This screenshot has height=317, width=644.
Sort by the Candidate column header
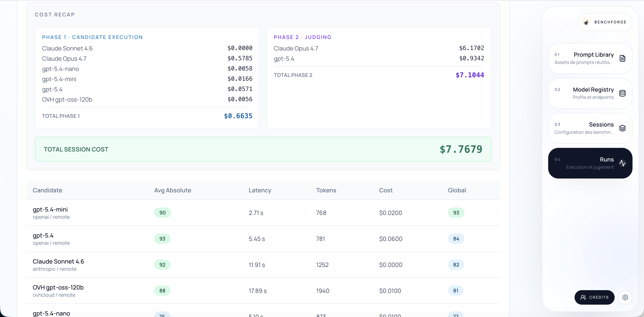pyautogui.click(x=47, y=190)
